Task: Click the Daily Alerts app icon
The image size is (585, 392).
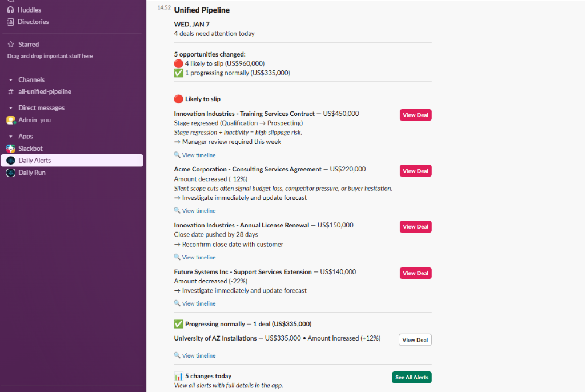Action: [11, 160]
